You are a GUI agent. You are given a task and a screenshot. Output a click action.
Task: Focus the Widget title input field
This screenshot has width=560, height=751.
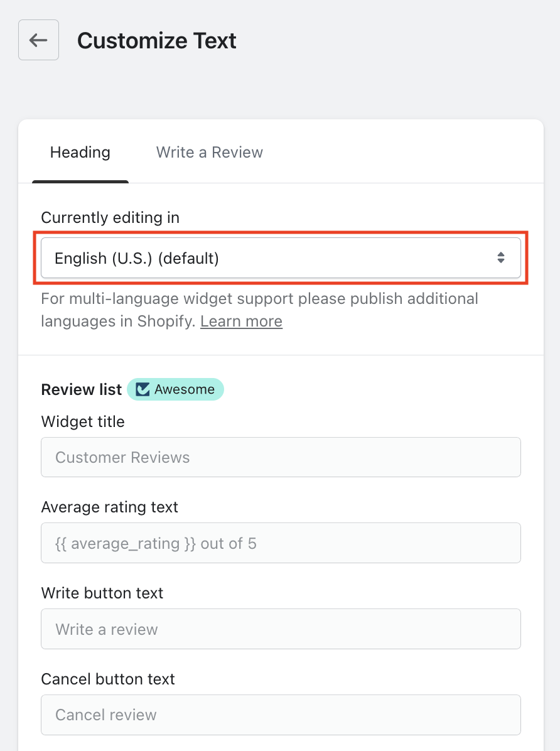coord(281,457)
